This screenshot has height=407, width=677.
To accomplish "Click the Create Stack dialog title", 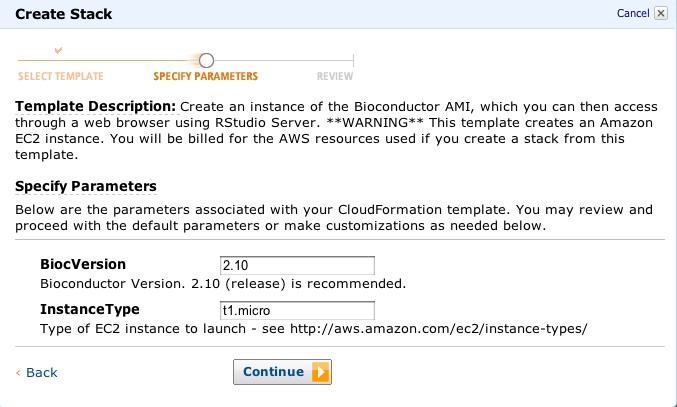I will tap(64, 14).
